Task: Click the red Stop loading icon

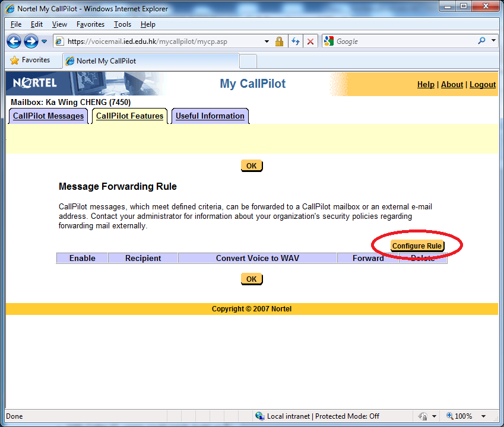Action: [310, 42]
